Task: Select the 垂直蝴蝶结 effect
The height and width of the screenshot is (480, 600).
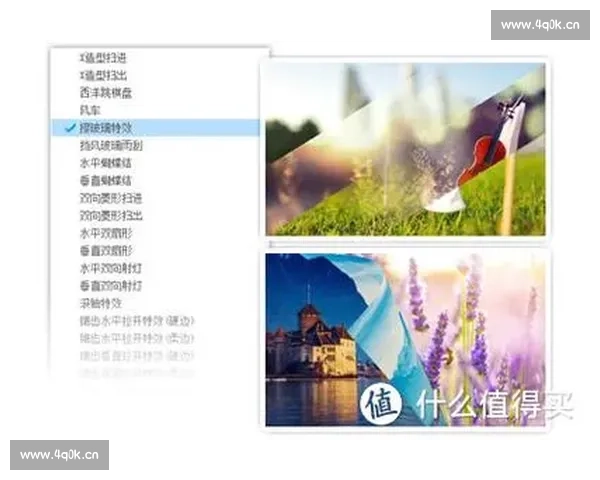Action: 106,181
